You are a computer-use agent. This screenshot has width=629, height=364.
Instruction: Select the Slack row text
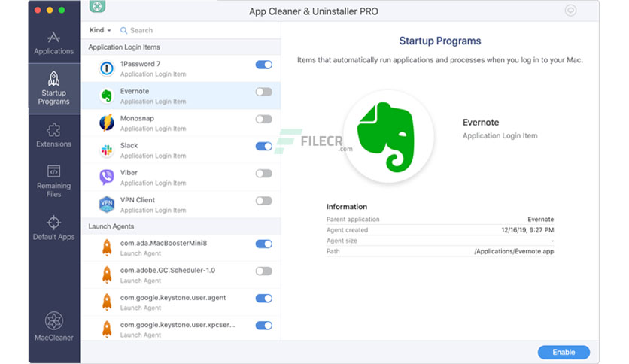[129, 145]
